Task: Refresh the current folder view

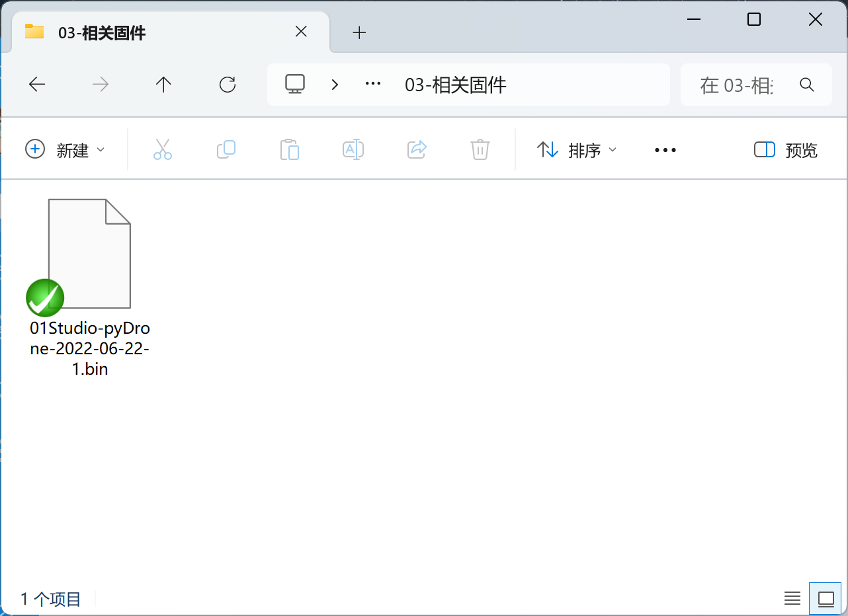Action: tap(228, 84)
